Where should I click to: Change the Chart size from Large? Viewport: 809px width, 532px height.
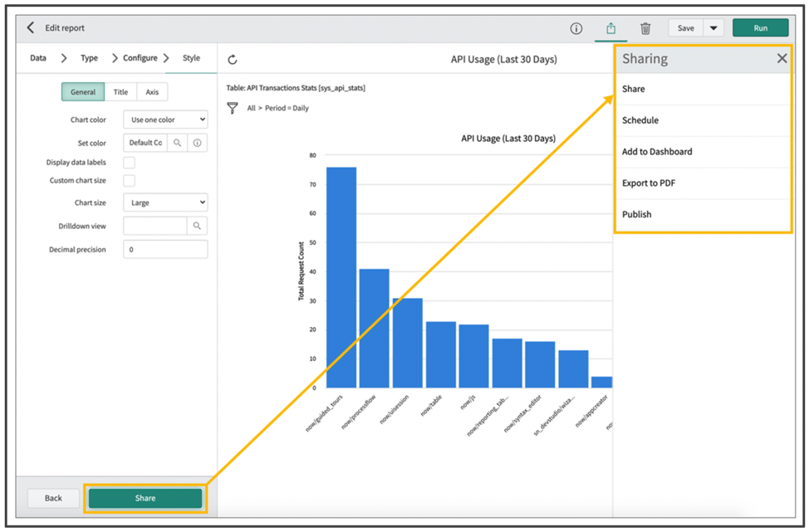[164, 202]
